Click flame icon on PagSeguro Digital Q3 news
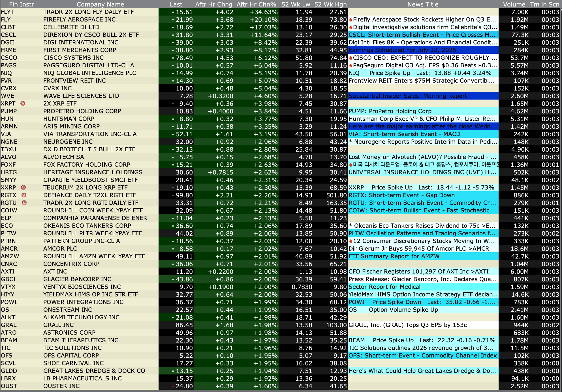The width and height of the screenshot is (562, 392). click(x=351, y=65)
